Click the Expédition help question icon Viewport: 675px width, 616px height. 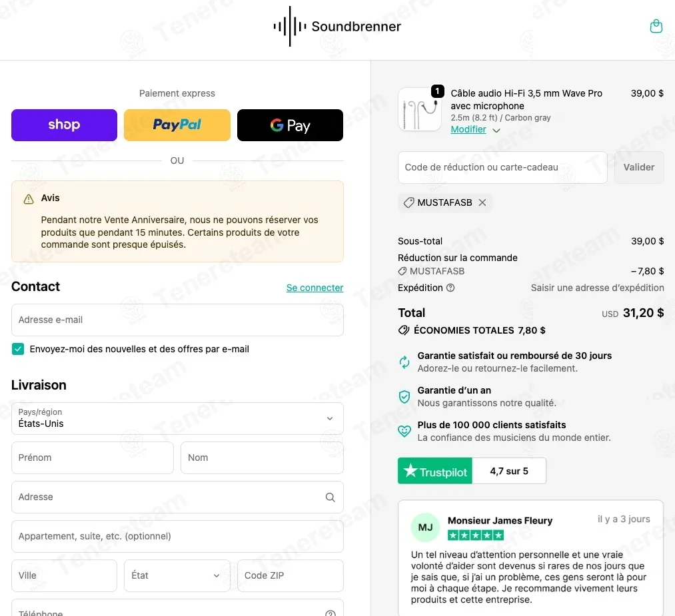450,288
